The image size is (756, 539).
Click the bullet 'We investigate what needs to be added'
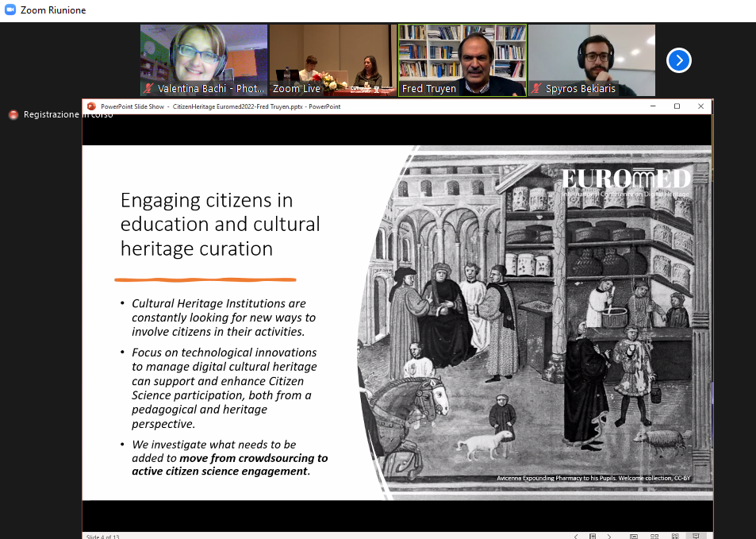pos(229,458)
